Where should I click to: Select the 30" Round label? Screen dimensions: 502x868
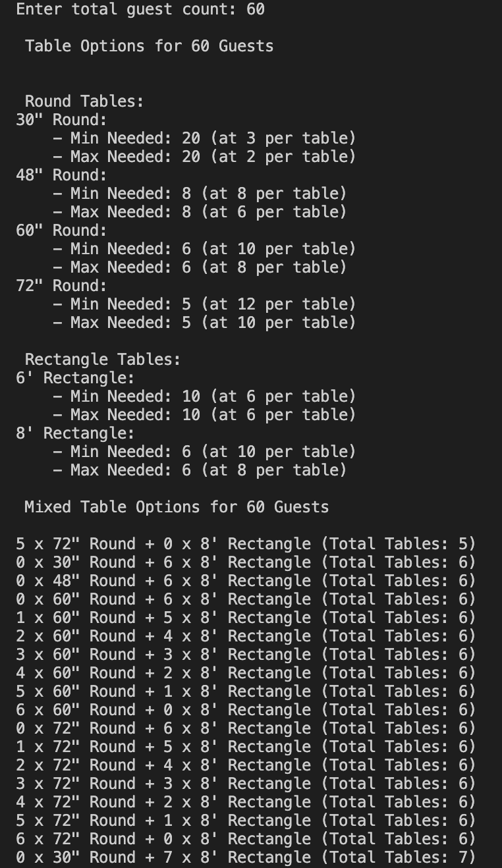pyautogui.click(x=61, y=120)
